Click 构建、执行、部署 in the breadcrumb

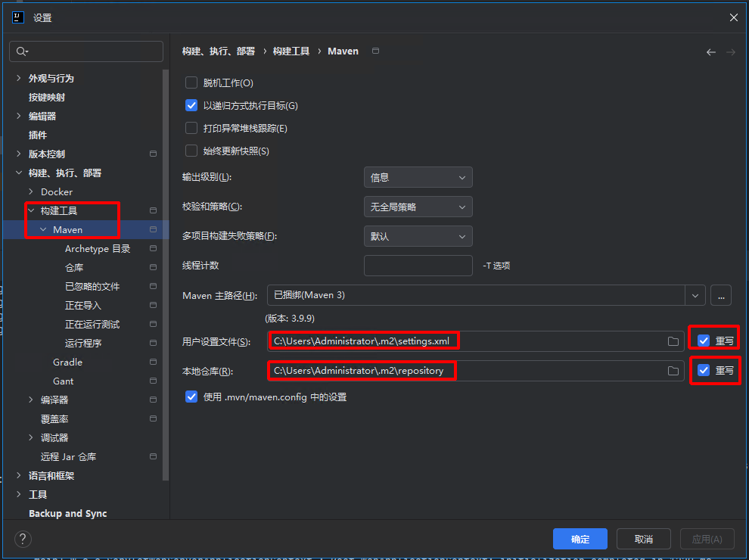[x=219, y=51]
